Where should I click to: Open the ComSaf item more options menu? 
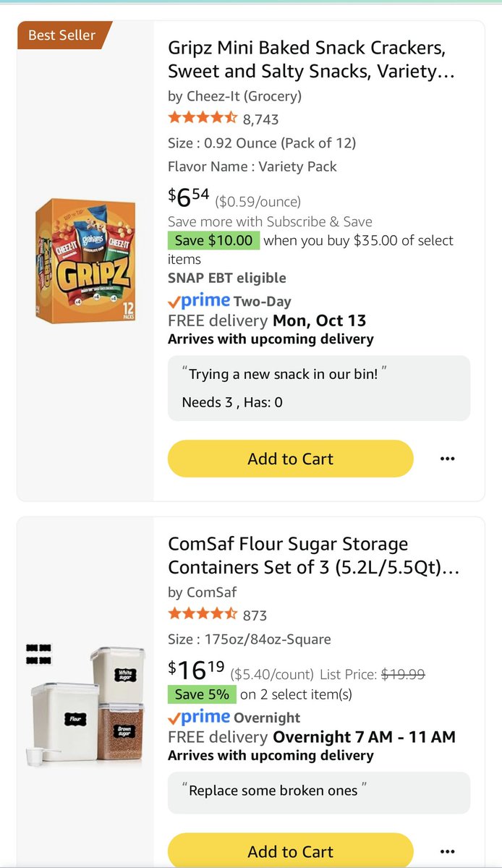447,851
